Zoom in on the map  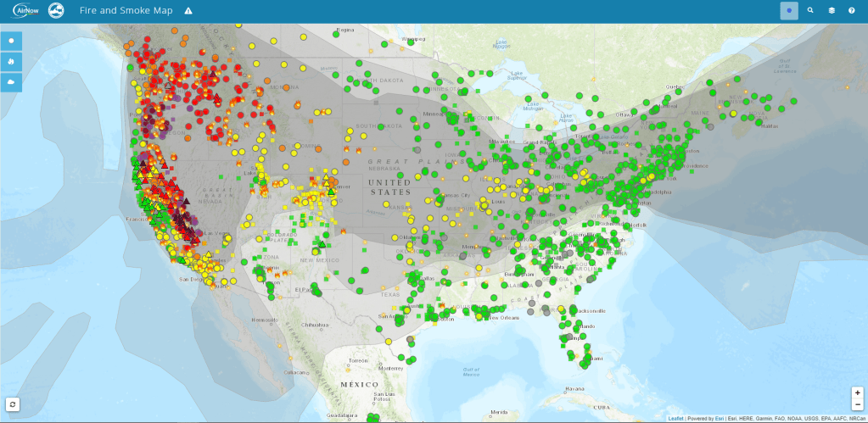point(857,392)
